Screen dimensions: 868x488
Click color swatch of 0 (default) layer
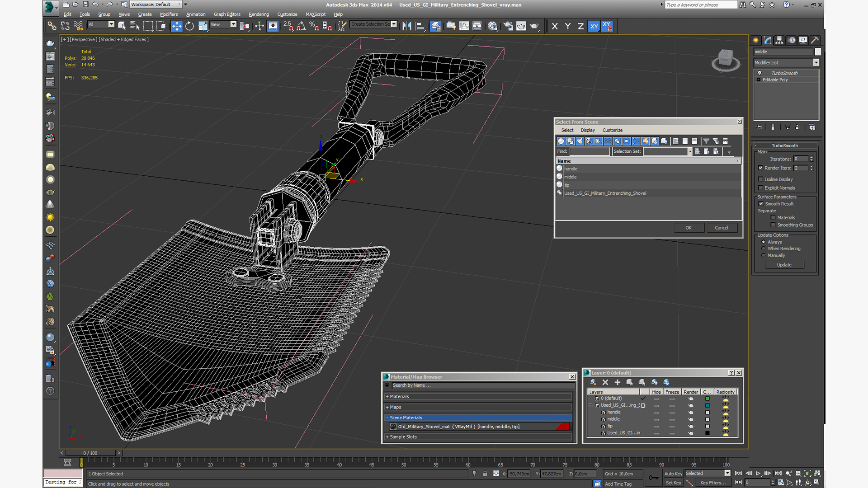(x=708, y=399)
